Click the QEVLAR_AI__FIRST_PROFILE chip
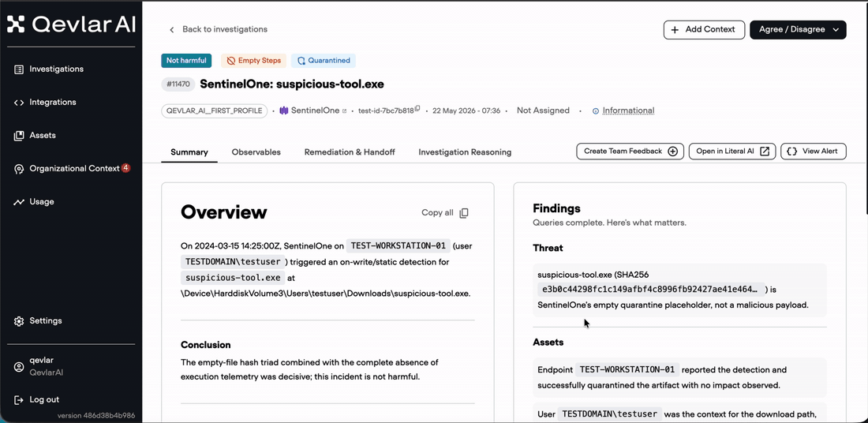This screenshot has height=423, width=868. 214,110
